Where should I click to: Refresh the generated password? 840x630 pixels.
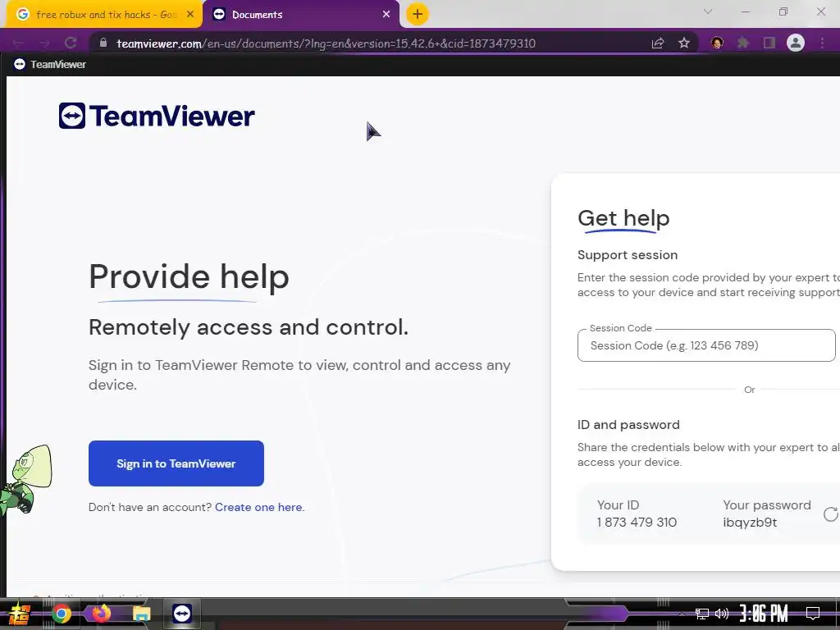point(830,514)
